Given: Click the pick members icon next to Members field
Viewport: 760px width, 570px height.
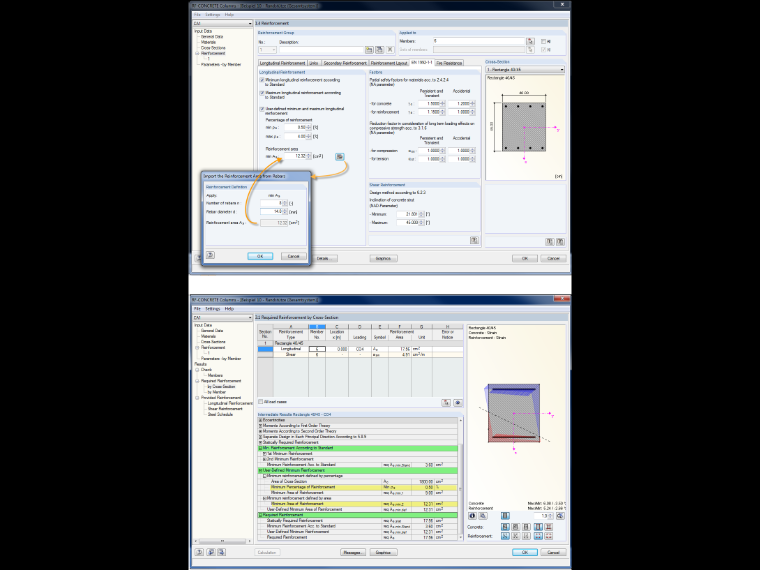Looking at the screenshot, I should click(x=531, y=41).
